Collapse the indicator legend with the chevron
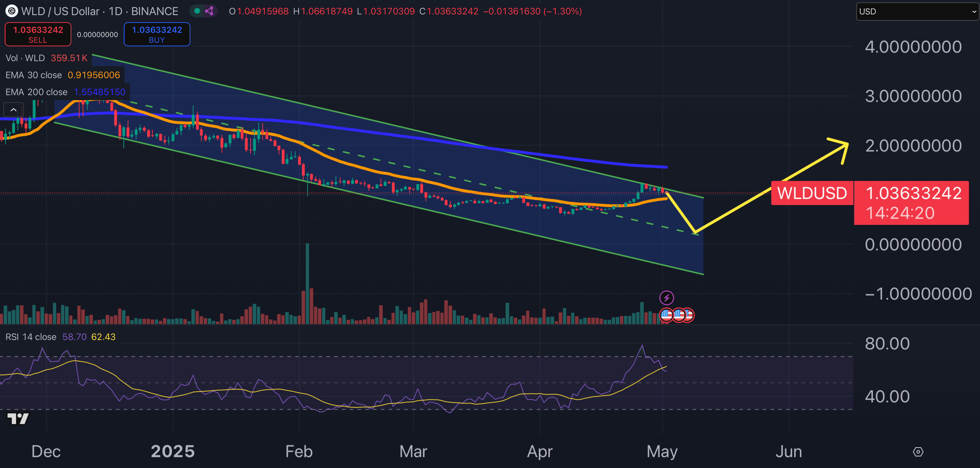The width and height of the screenshot is (980, 468). [x=13, y=110]
